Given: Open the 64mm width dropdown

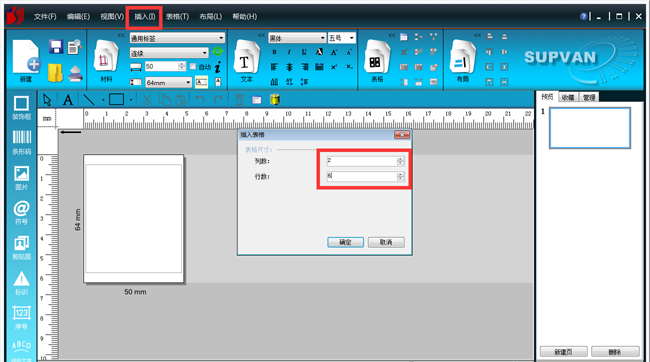Looking at the screenshot, I should pos(168,83).
